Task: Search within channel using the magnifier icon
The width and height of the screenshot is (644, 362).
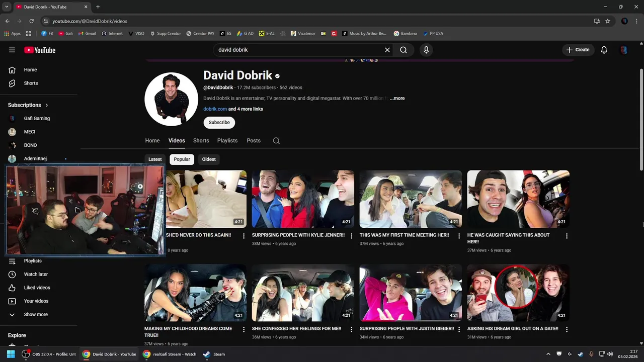Action: coord(276,141)
